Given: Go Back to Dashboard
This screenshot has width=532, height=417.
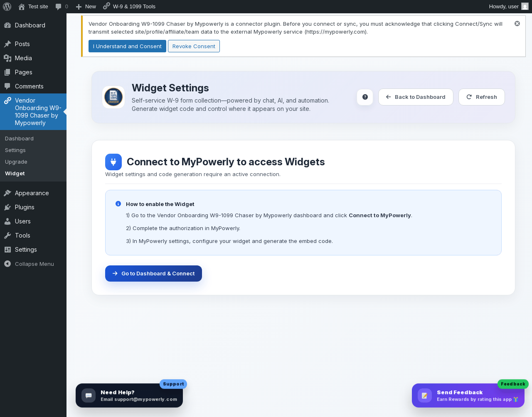Looking at the screenshot, I should point(416,97).
